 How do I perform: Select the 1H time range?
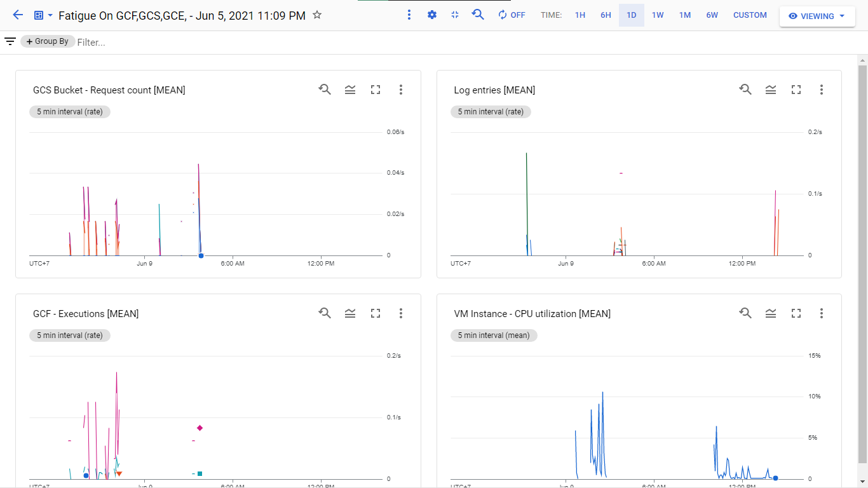tap(580, 15)
